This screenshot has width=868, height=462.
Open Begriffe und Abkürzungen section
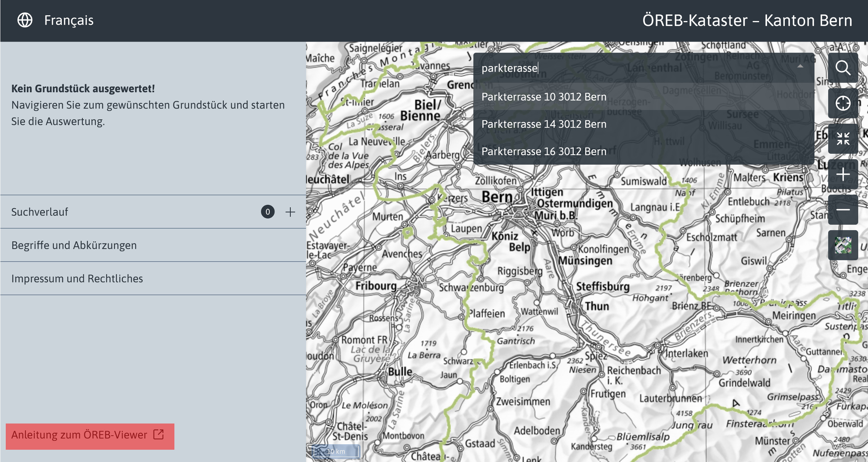point(153,245)
